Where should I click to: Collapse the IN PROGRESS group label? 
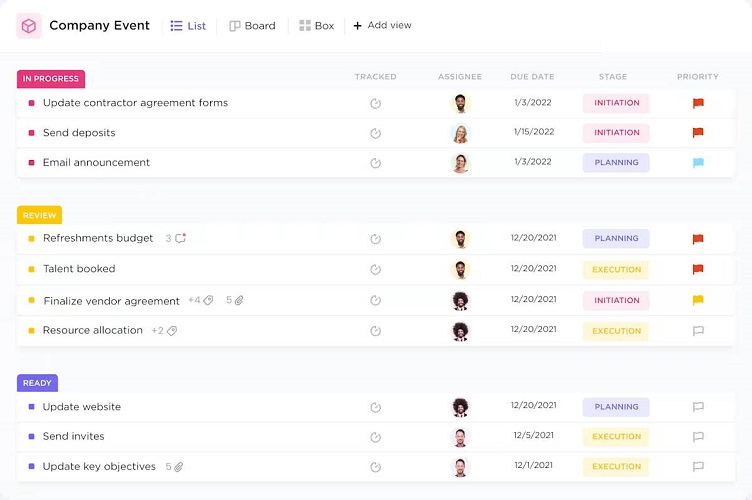(51, 79)
